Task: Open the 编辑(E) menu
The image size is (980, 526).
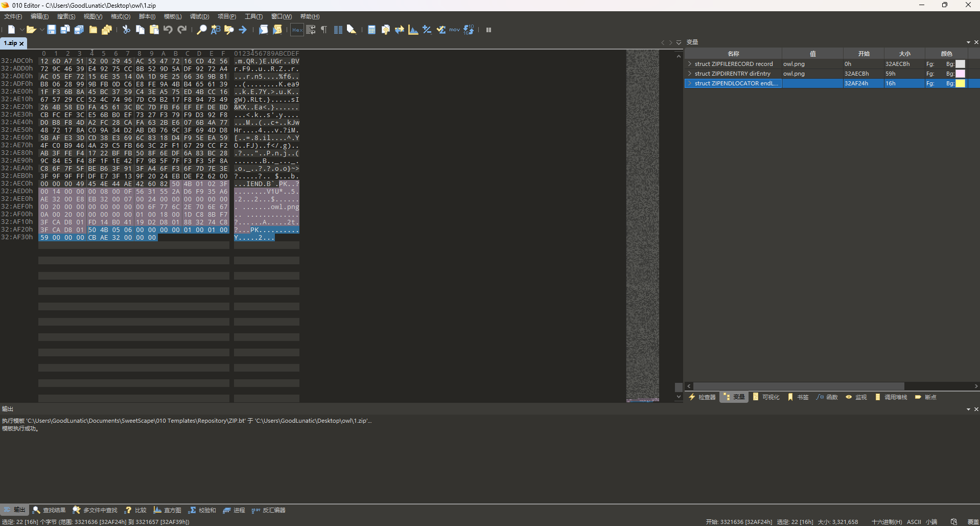Action: pyautogui.click(x=40, y=16)
